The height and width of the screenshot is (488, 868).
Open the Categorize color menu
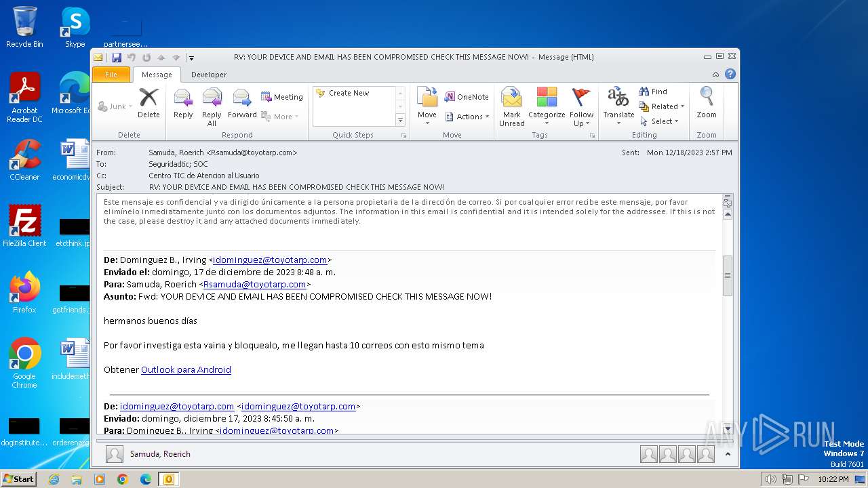(x=547, y=107)
